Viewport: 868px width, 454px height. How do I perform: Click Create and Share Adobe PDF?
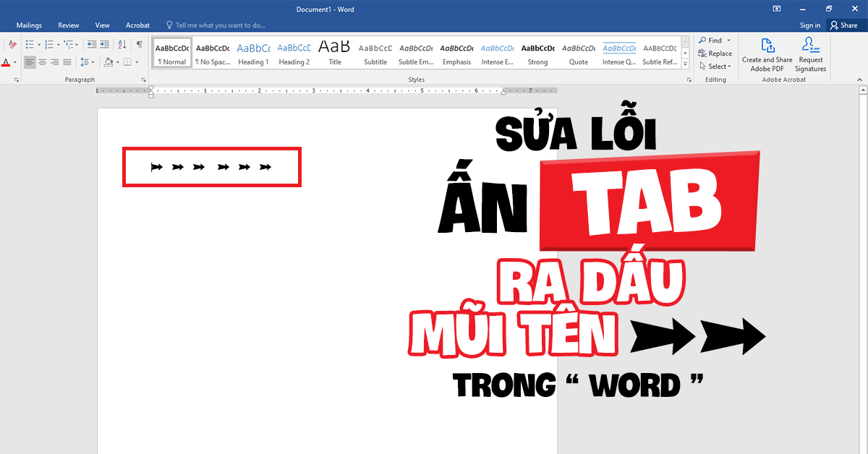tap(767, 54)
